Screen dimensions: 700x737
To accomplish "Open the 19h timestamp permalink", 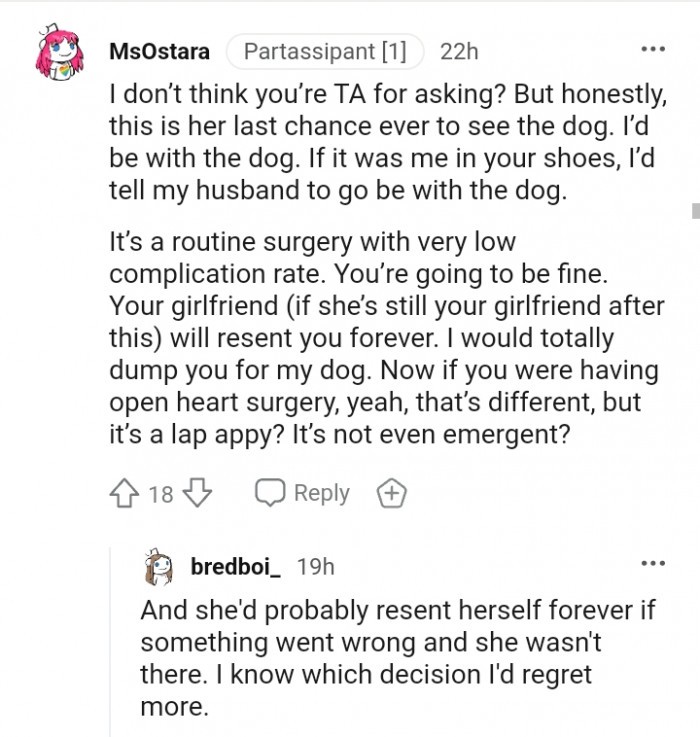I will (316, 566).
